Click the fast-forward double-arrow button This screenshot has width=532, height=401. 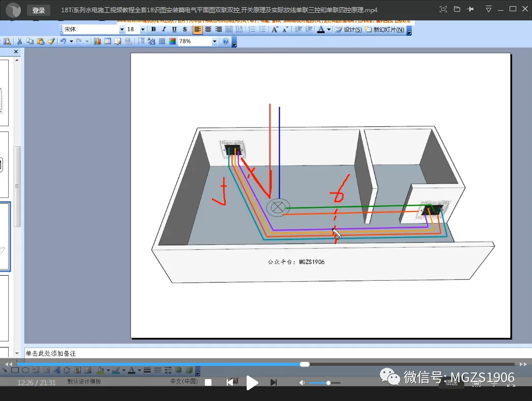click(x=523, y=364)
